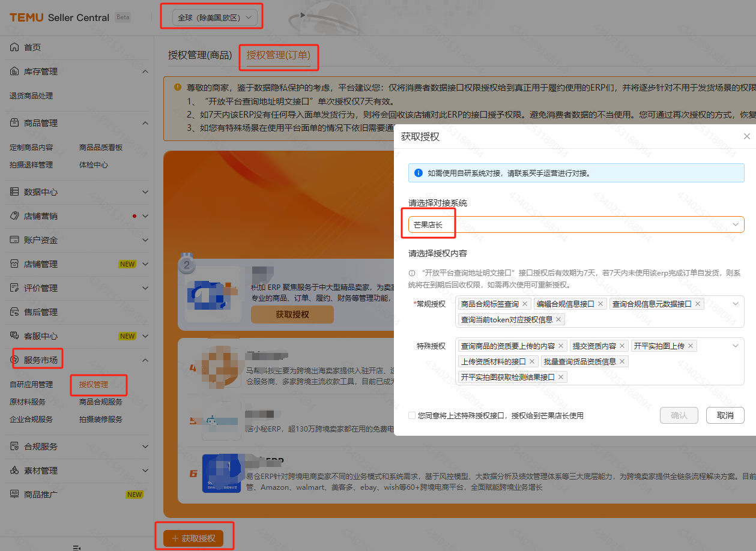Click the 店铺管理 store icon
This screenshot has height=551, width=756.
click(14, 264)
